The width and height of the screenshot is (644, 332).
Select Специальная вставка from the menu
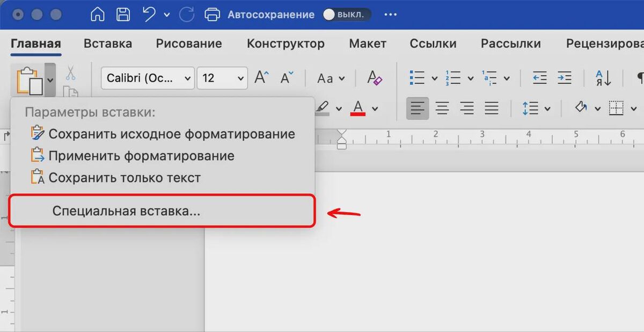[126, 211]
